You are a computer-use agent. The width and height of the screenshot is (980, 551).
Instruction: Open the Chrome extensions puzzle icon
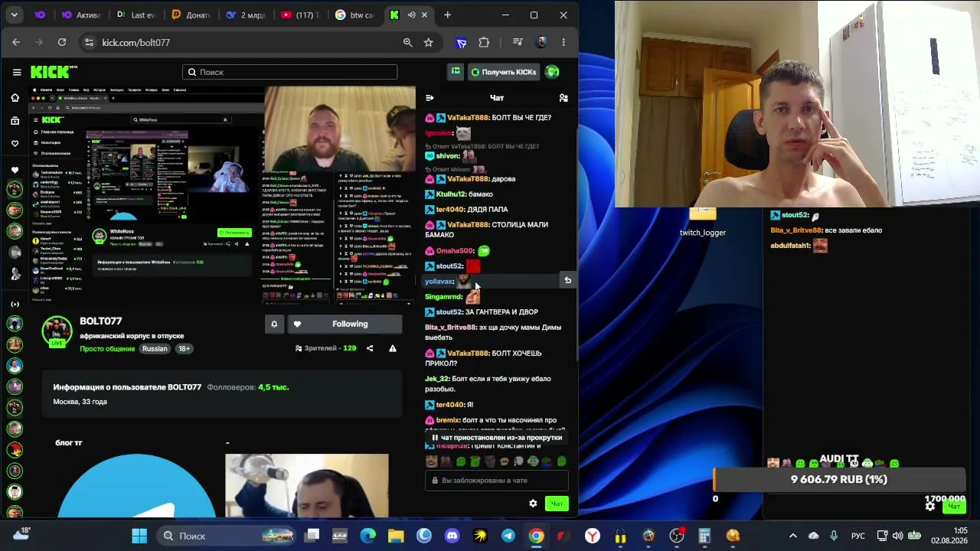click(x=484, y=42)
